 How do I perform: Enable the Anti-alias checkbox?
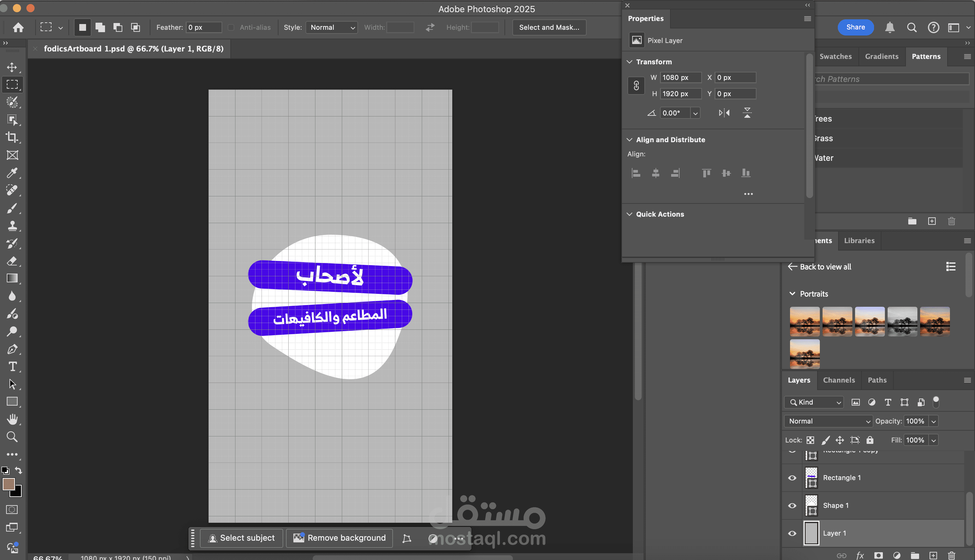231,27
